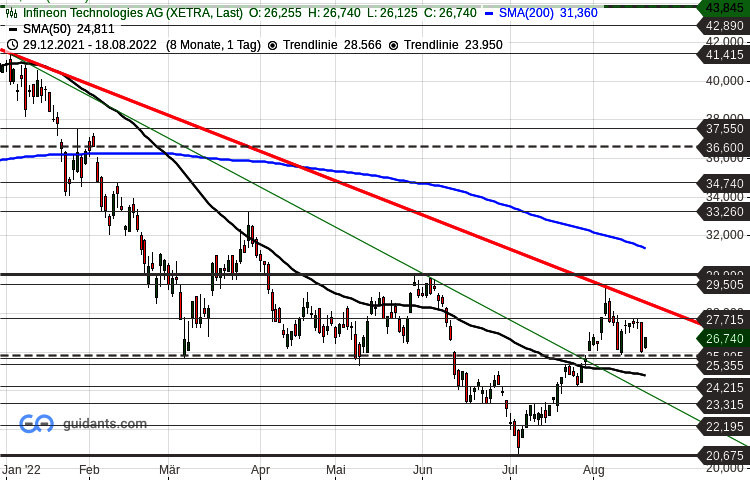Click the 37,550 price level tag
This screenshot has height=480, width=750.
(x=724, y=129)
